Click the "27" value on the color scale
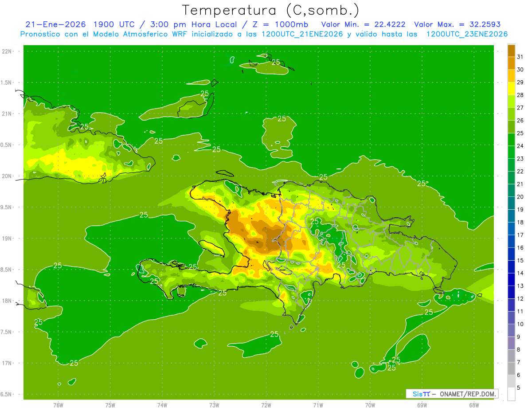The image size is (532, 411). tap(520, 108)
